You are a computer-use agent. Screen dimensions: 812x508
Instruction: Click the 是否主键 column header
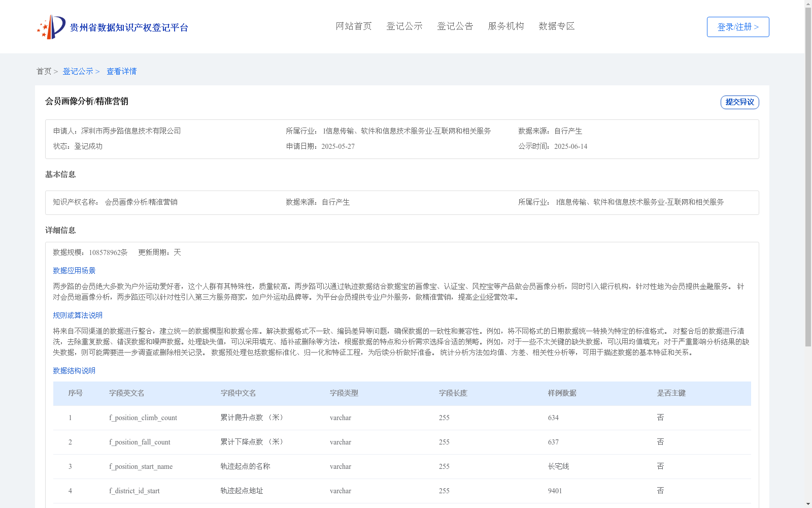(671, 393)
